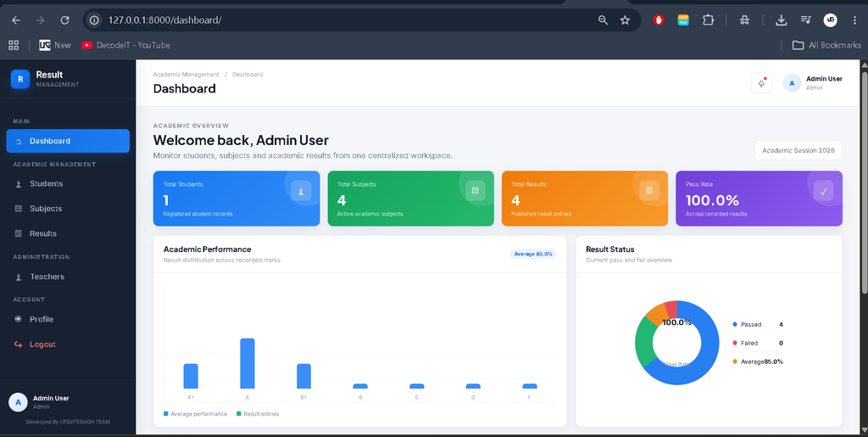Open browser downloads
868x437 pixels.
tap(781, 20)
